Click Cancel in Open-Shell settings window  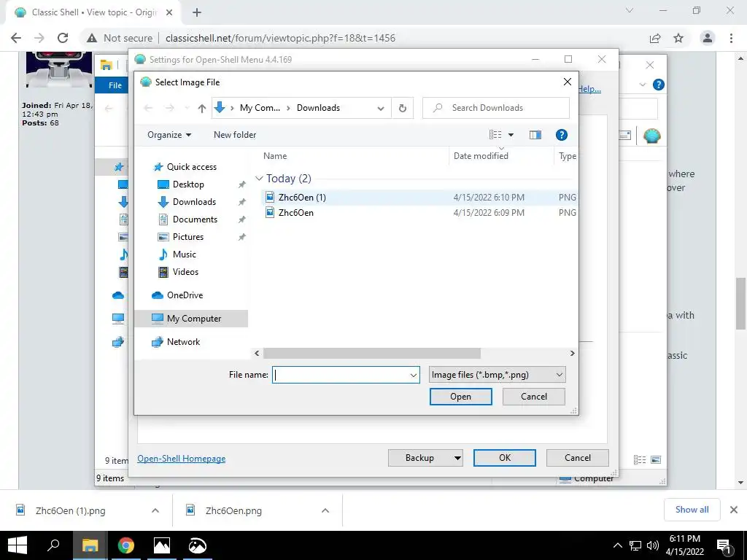(578, 458)
